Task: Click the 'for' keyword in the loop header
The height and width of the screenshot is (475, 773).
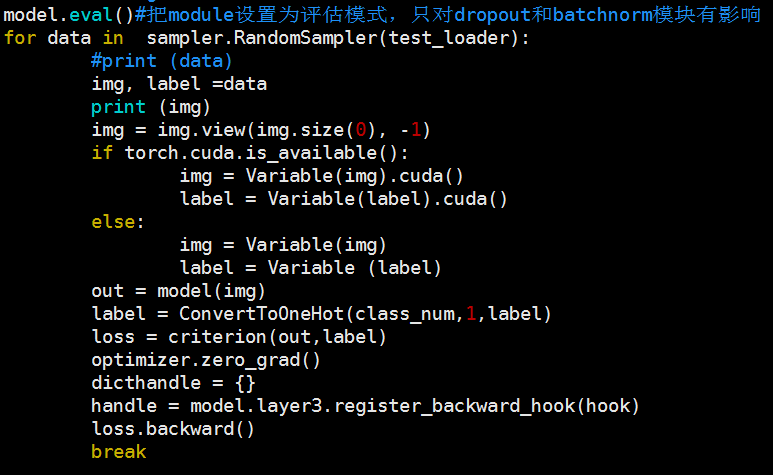Action: point(20,38)
